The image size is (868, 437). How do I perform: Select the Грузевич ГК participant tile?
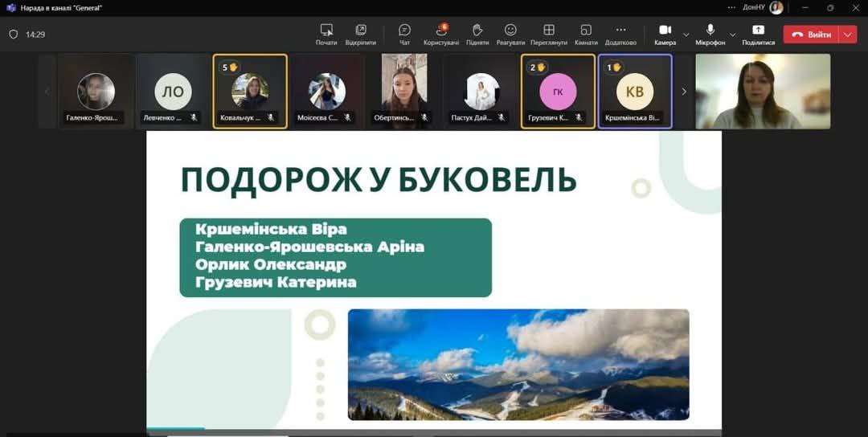558,92
